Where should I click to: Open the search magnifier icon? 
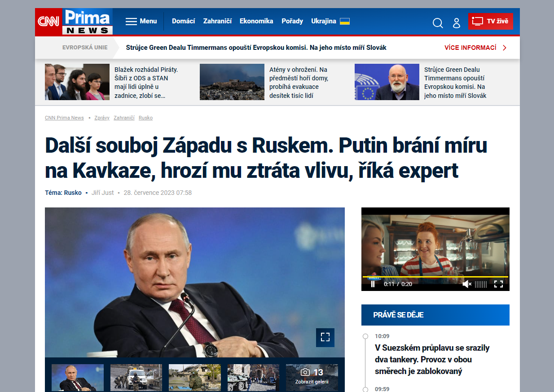(438, 22)
